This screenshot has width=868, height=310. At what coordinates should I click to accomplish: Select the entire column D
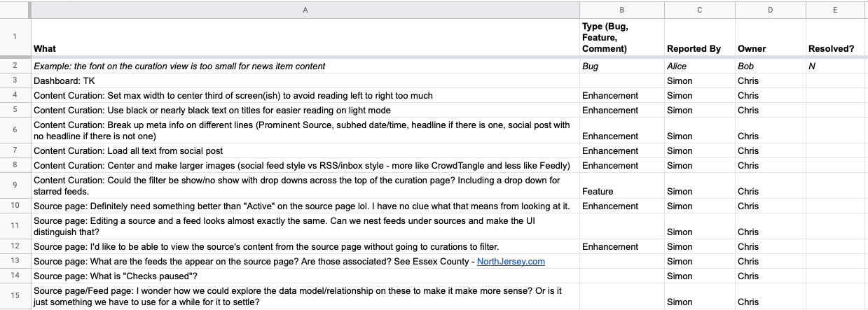(770, 10)
